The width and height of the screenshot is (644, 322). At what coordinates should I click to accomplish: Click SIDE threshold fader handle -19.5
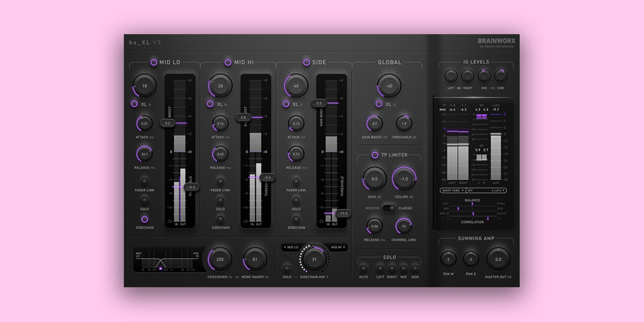tap(343, 213)
